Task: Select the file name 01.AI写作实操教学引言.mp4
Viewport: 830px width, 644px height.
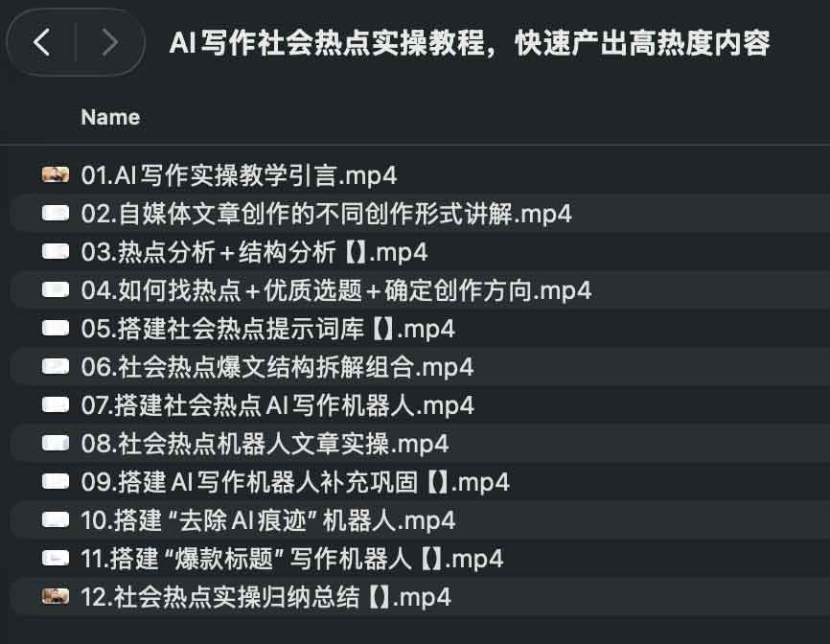Action: click(x=239, y=175)
